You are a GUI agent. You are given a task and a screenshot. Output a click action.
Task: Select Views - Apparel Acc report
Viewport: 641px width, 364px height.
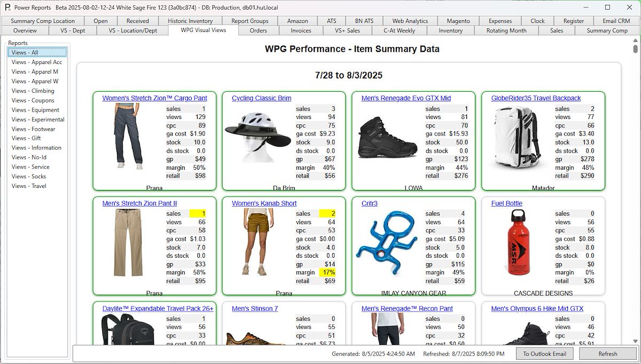click(x=37, y=62)
